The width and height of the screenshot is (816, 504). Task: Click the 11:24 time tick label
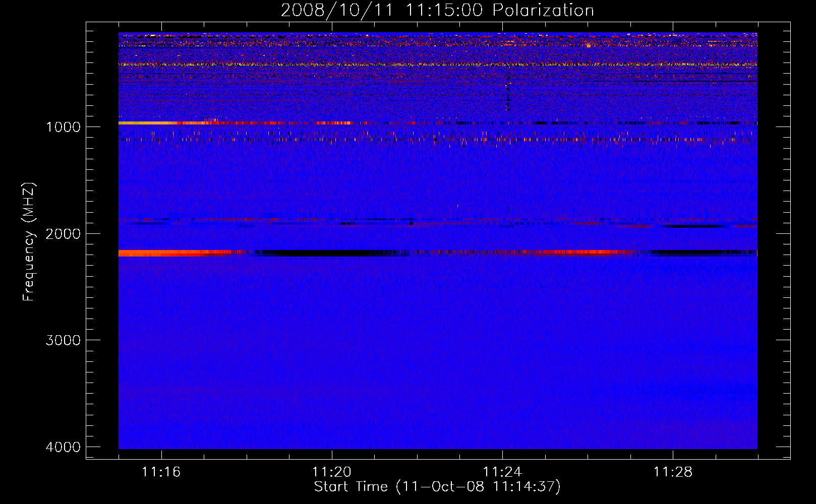pos(502,472)
